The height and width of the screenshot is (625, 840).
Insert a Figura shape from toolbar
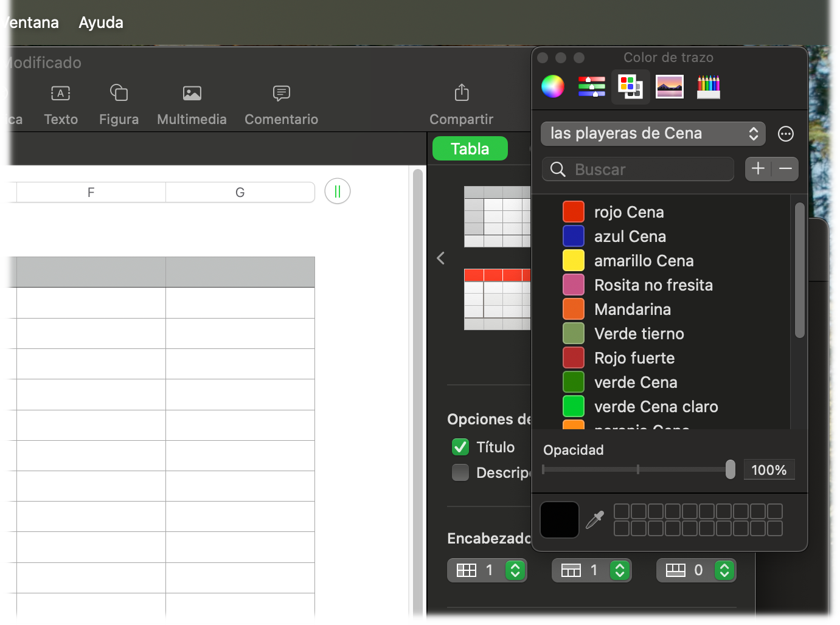[119, 93]
